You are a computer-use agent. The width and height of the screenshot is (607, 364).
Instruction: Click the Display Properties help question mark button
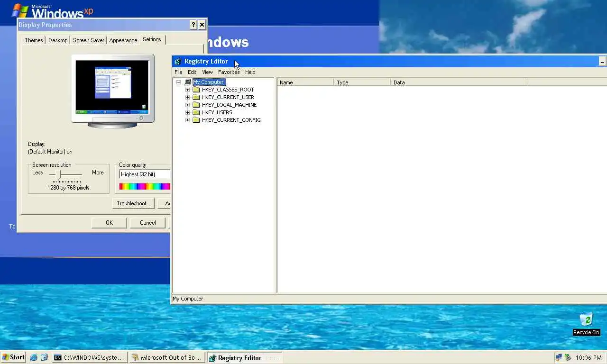[x=193, y=25]
